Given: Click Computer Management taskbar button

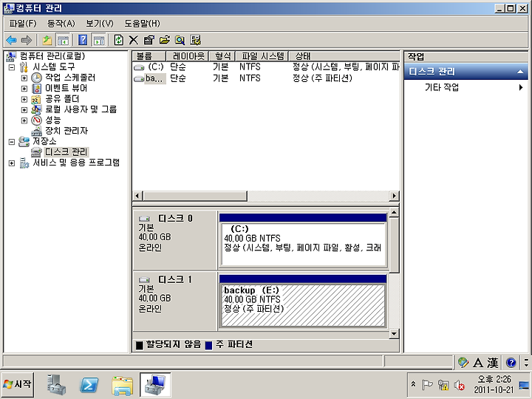Looking at the screenshot, I should pyautogui.click(x=155, y=384).
